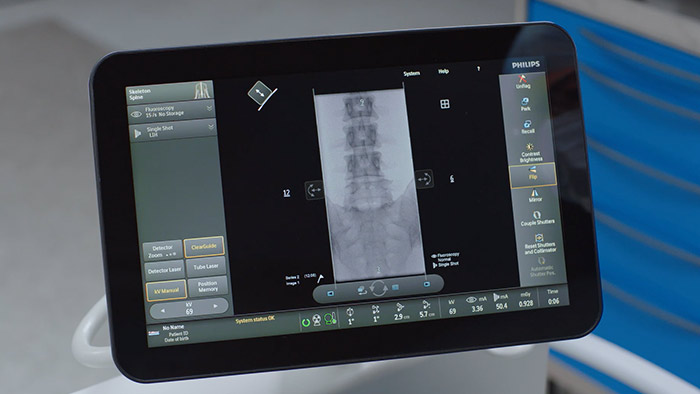
Task: Increase kV with the right arrow
Action: (x=215, y=306)
